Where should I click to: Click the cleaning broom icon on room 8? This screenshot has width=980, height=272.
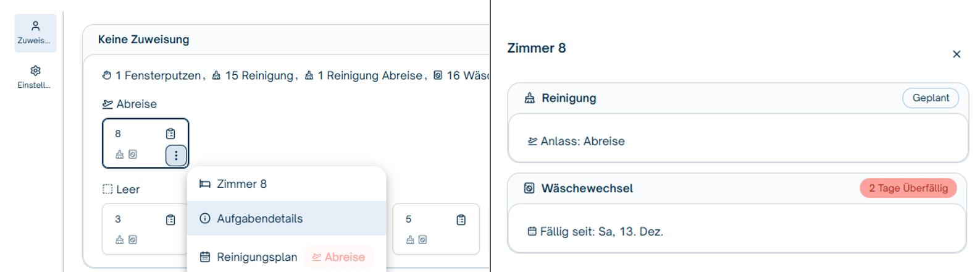pos(120,155)
